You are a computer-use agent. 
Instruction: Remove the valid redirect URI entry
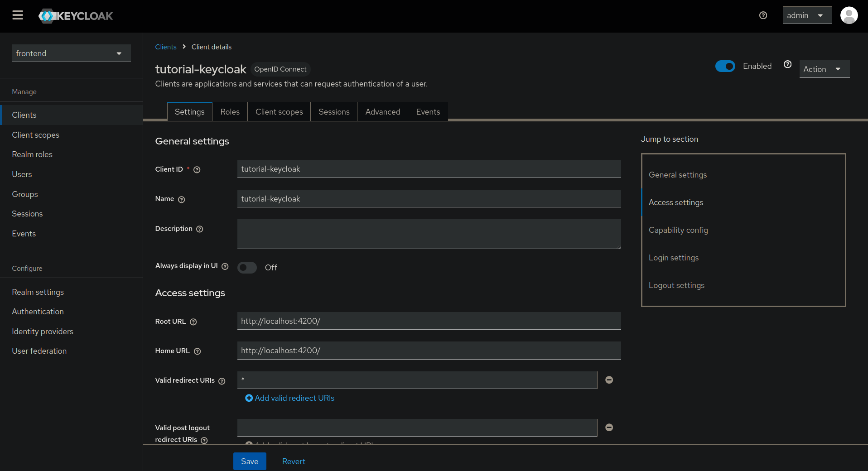(x=609, y=380)
